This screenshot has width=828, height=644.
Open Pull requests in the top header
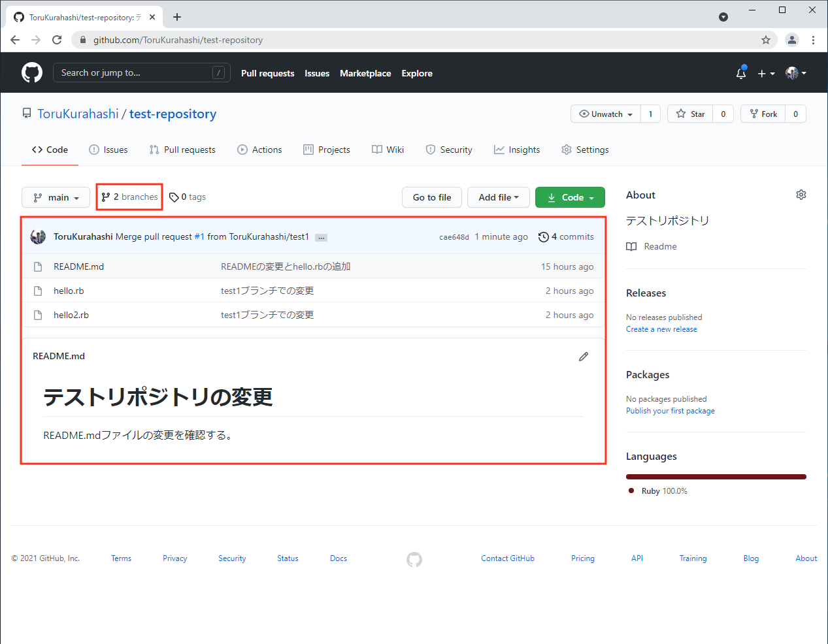click(x=267, y=73)
